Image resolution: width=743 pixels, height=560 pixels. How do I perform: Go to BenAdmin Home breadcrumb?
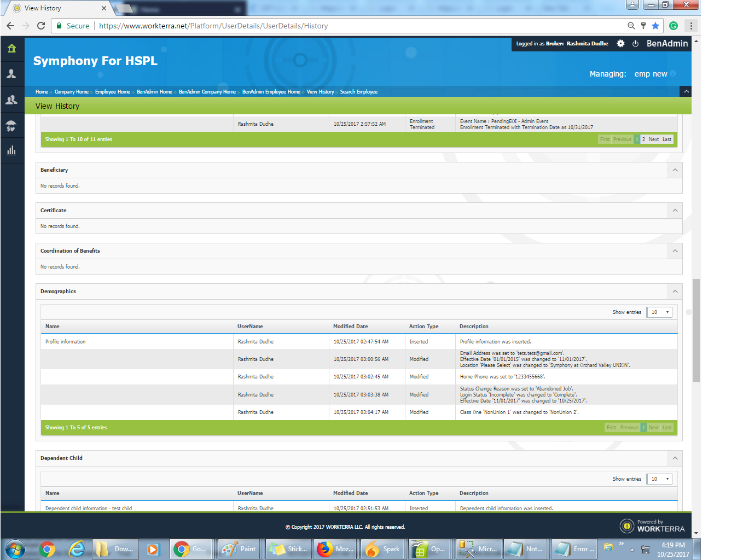[x=154, y=92]
